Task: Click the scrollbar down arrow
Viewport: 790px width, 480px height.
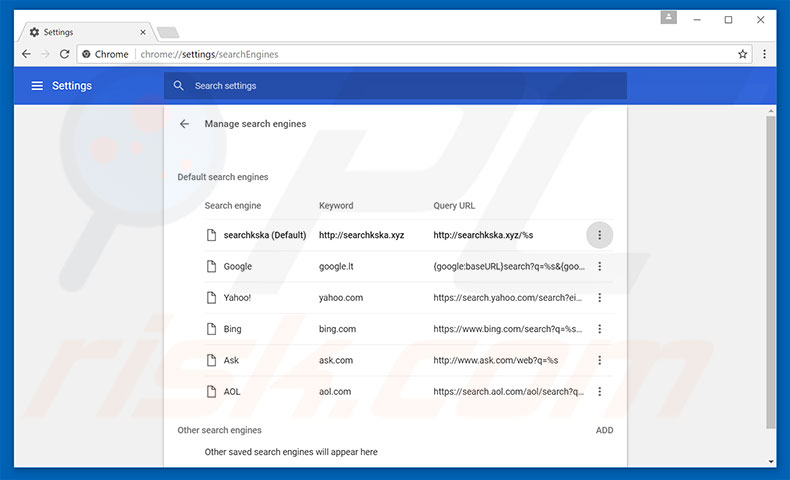Action: click(x=771, y=461)
